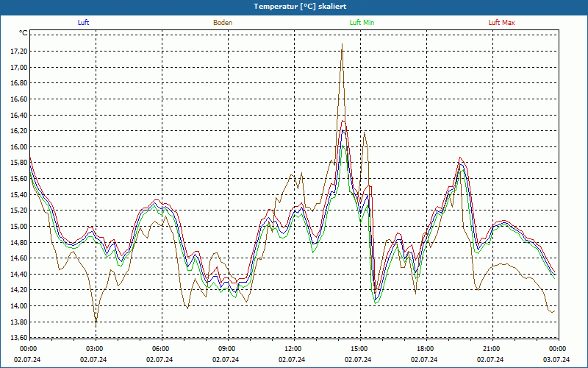Click the 'Boden' legend label
Screen dimensions: 588x368
223,23
